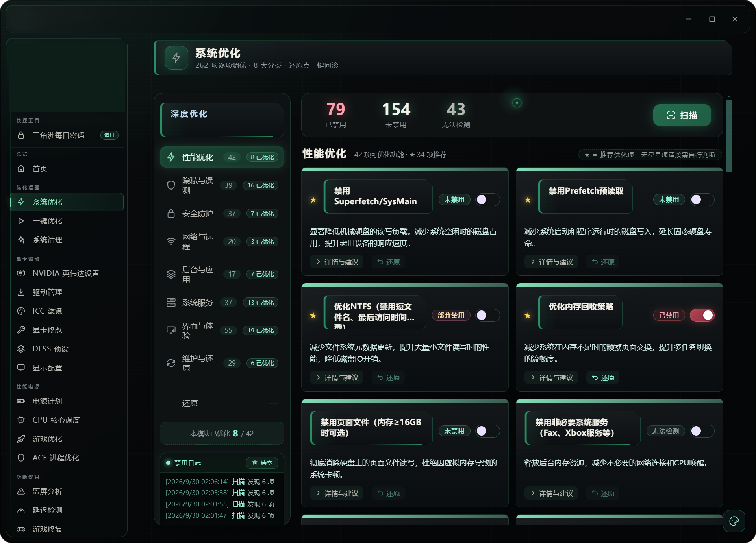Open the 隐私与遥测 category
Screen dimensions: 756x543
coord(222,185)
